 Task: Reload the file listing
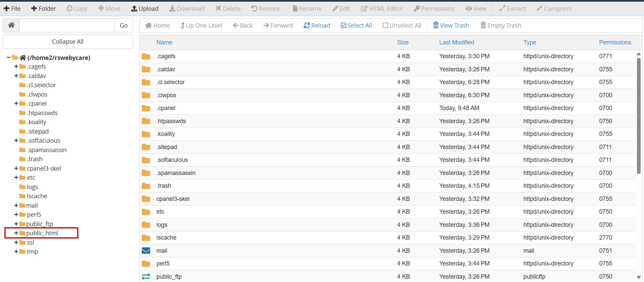coord(317,25)
